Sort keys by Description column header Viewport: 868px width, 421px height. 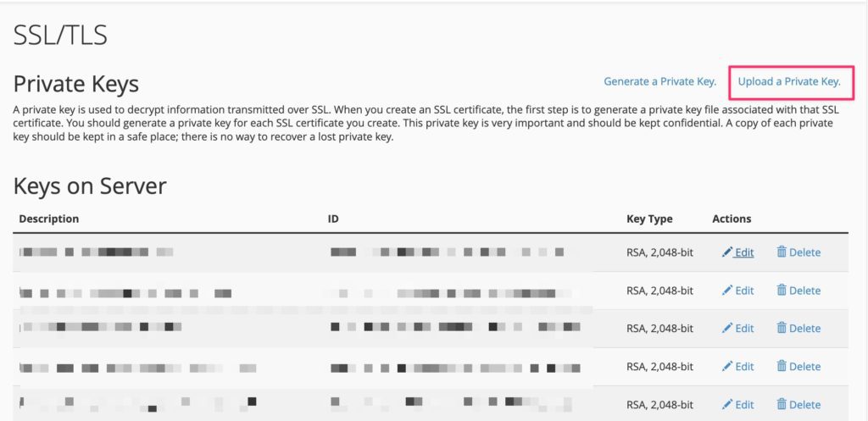[49, 219]
